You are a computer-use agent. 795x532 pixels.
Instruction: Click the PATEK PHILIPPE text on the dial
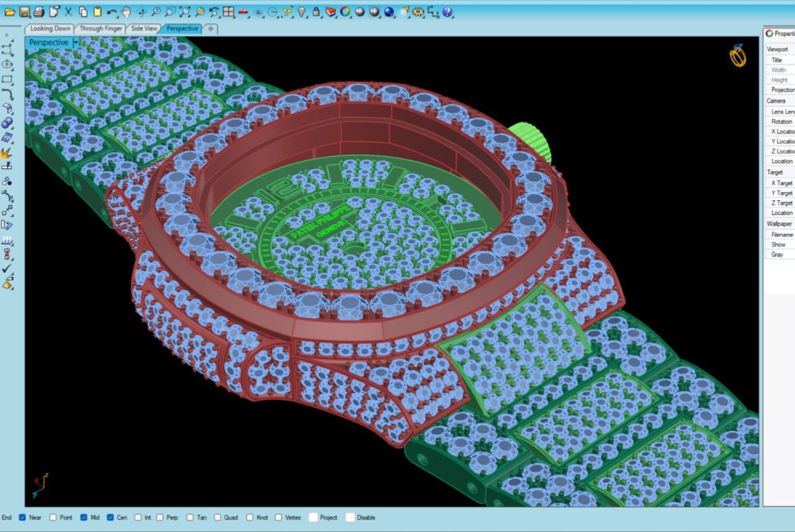(321, 223)
